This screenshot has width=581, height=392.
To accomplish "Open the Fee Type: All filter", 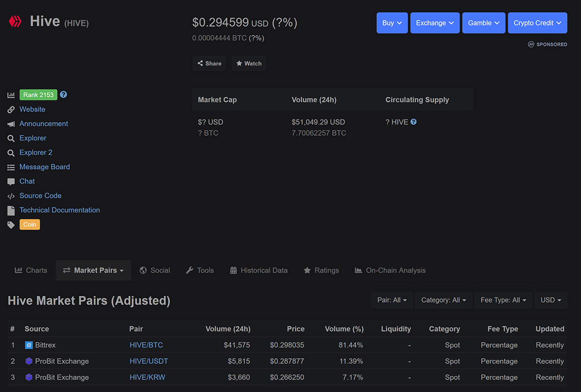I will (503, 300).
